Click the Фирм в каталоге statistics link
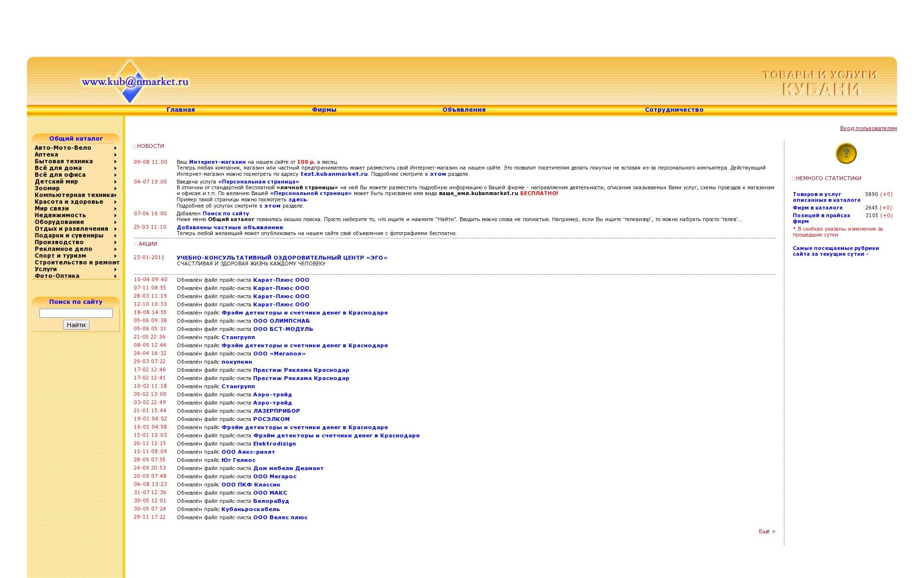The height and width of the screenshot is (578, 924). [x=817, y=208]
